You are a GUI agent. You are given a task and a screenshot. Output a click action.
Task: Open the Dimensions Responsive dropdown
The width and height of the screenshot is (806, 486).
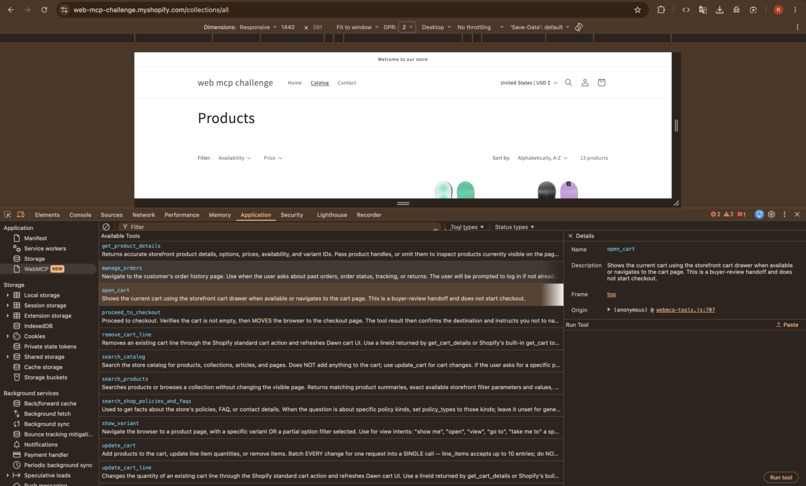(258, 27)
